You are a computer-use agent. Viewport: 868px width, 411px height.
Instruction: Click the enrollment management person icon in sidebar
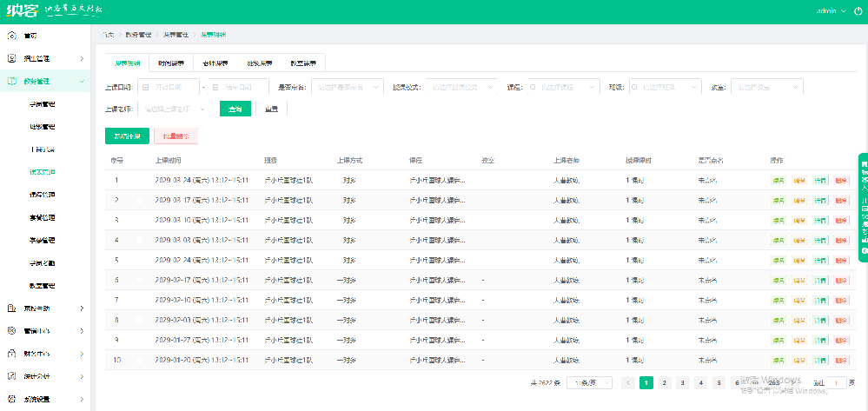11,58
